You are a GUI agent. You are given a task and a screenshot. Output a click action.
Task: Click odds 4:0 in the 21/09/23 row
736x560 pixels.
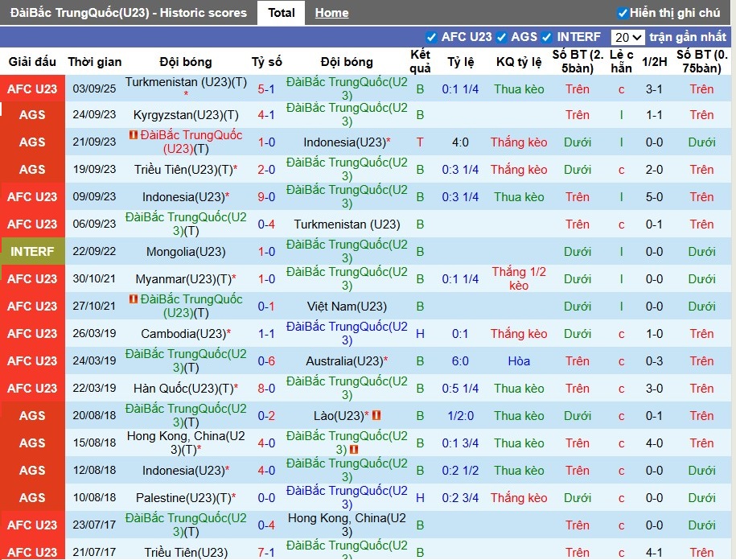(460, 142)
